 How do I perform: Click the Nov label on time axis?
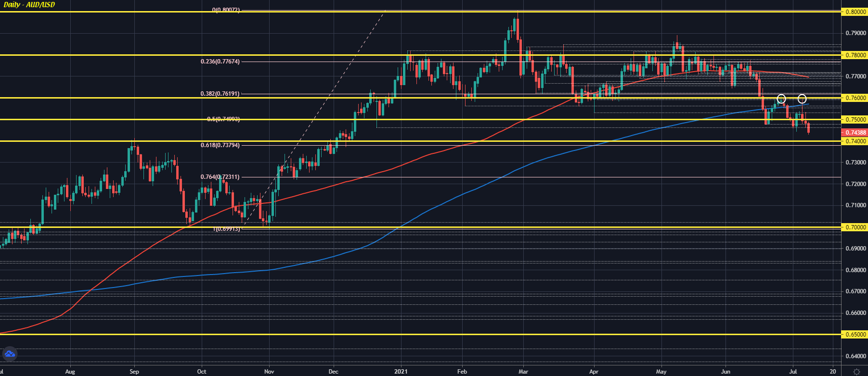(269, 371)
